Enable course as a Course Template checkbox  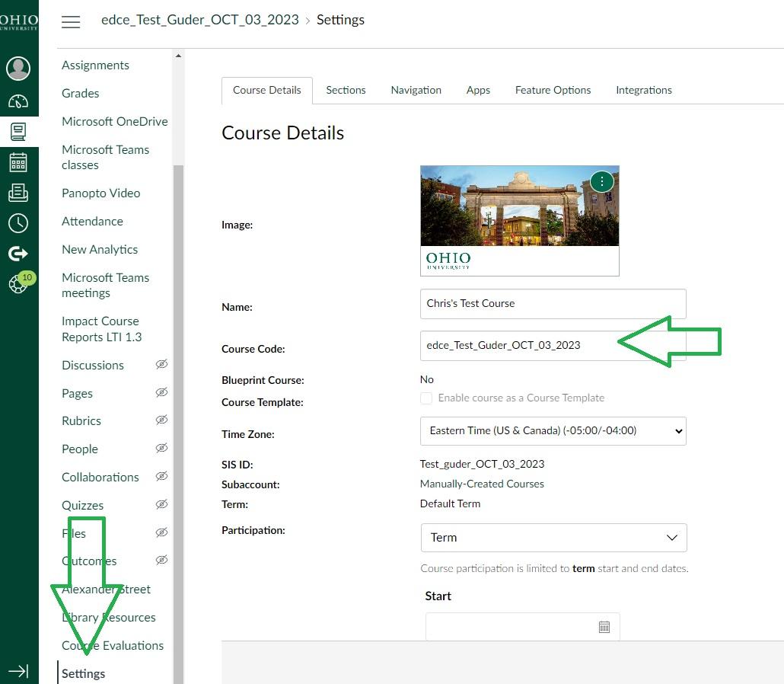426,398
